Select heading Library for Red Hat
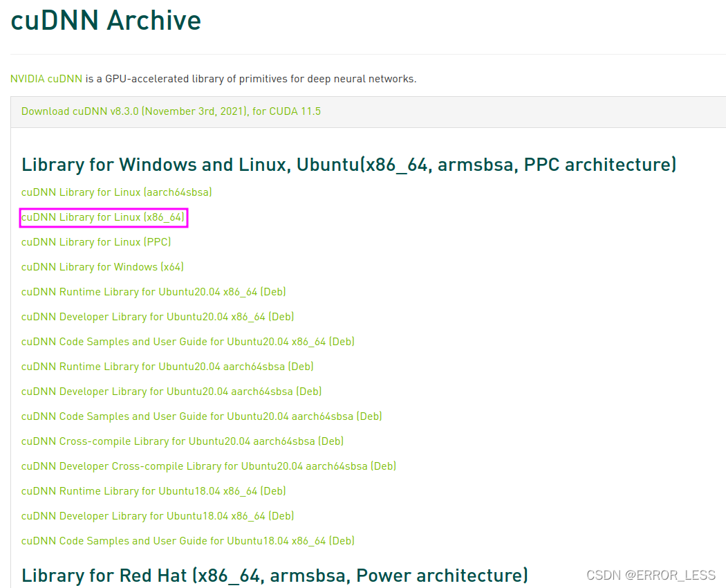 (x=274, y=576)
